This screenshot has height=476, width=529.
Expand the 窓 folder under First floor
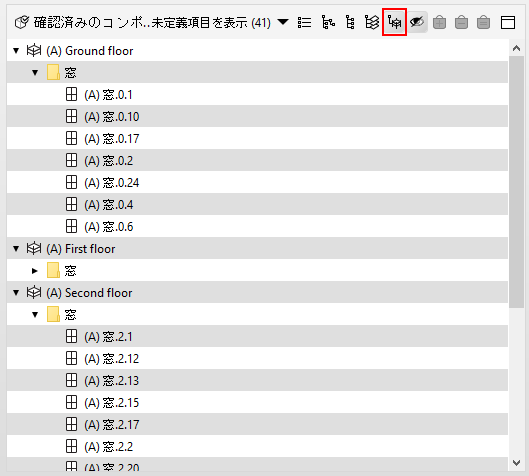[x=34, y=271]
